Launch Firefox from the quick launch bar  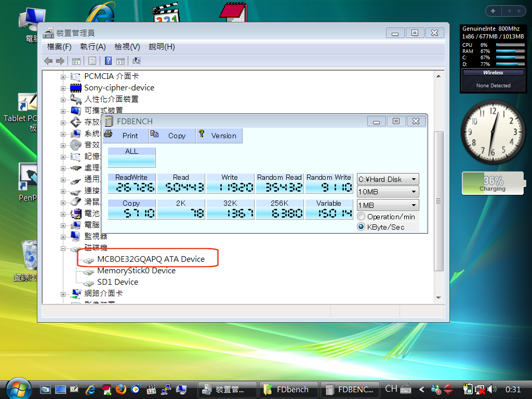[121, 389]
